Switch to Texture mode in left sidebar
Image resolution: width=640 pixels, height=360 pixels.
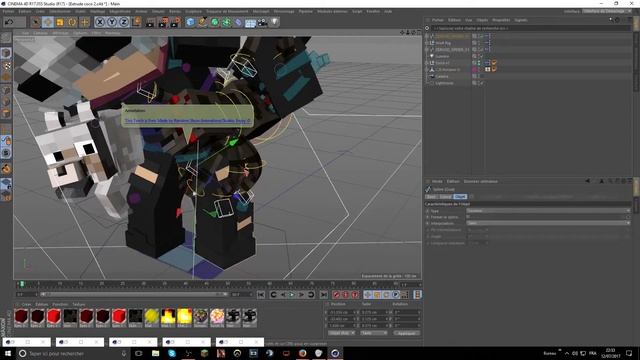coord(6,65)
